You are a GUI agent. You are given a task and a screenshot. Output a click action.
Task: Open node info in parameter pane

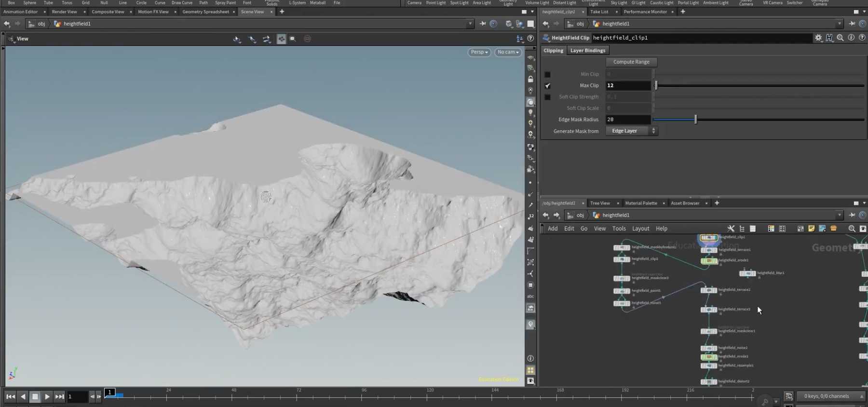[x=851, y=38]
